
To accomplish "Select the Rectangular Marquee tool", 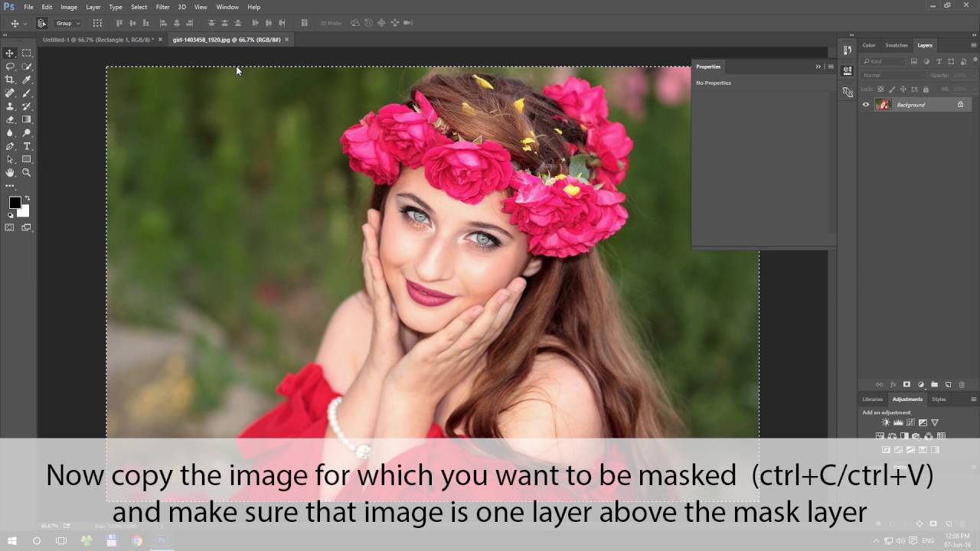I will pos(27,53).
